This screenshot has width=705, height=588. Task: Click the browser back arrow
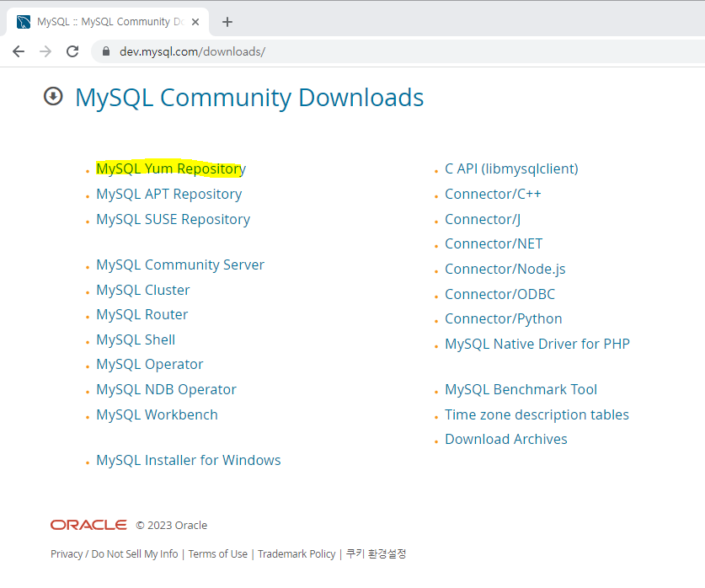[19, 51]
